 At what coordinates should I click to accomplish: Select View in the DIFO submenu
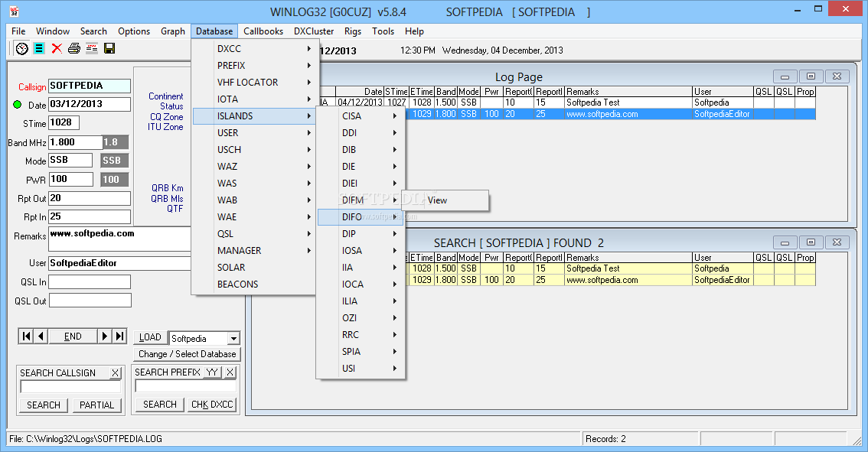tap(445, 200)
